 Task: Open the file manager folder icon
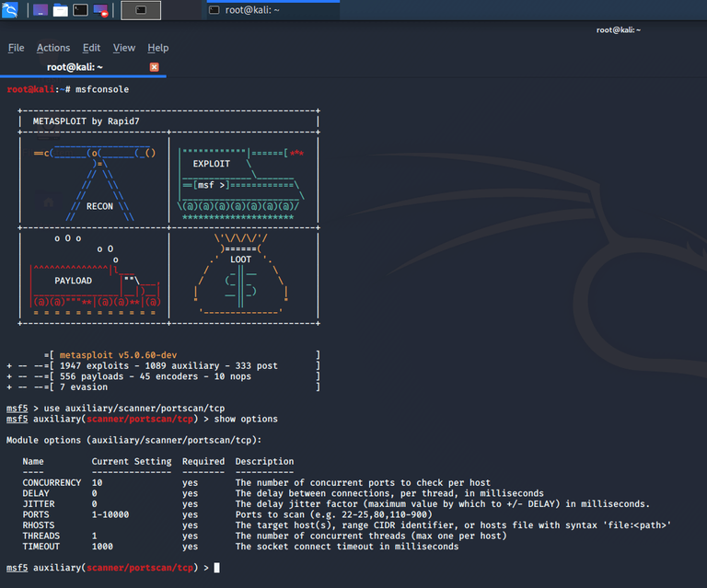coord(61,10)
